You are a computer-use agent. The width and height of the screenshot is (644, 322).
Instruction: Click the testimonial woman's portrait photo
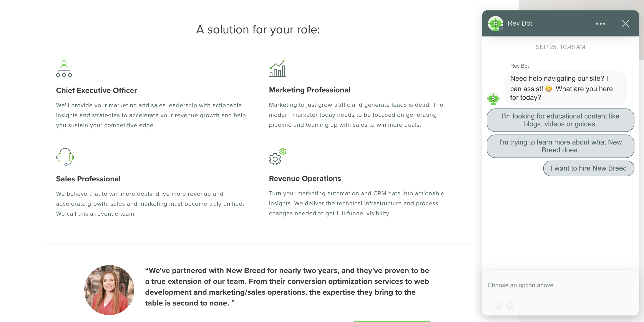(109, 290)
